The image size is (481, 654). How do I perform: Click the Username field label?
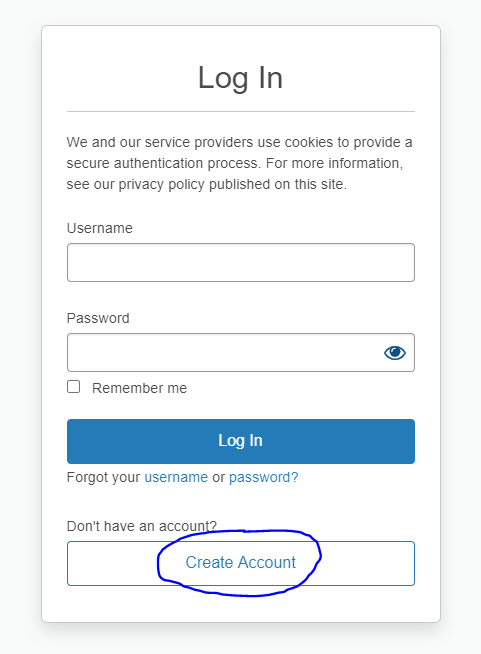pyautogui.click(x=100, y=228)
